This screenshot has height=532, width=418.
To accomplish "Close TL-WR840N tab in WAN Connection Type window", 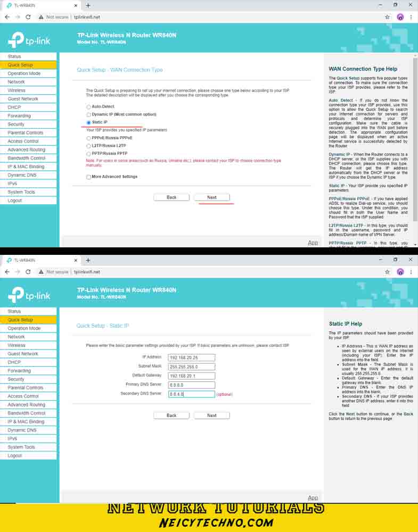I will pos(76,5).
